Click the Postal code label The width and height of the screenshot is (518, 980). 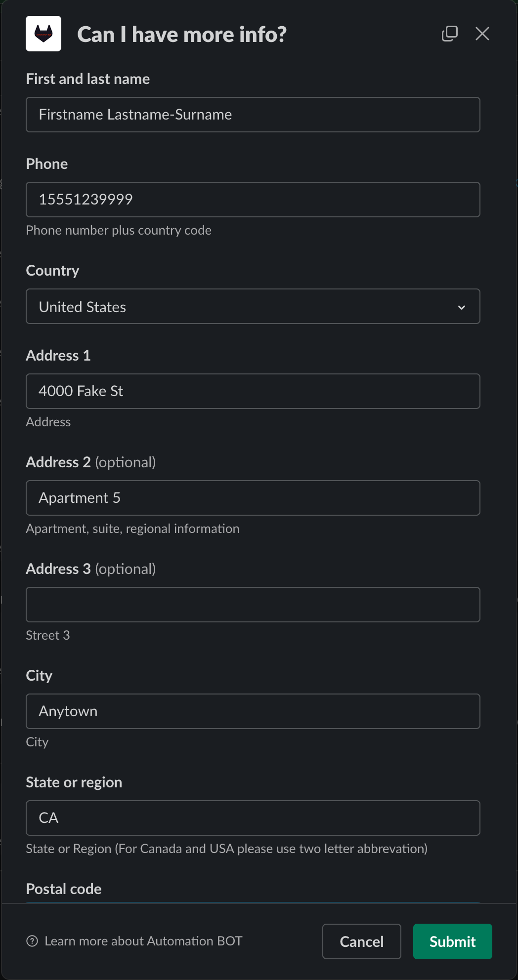click(x=64, y=889)
